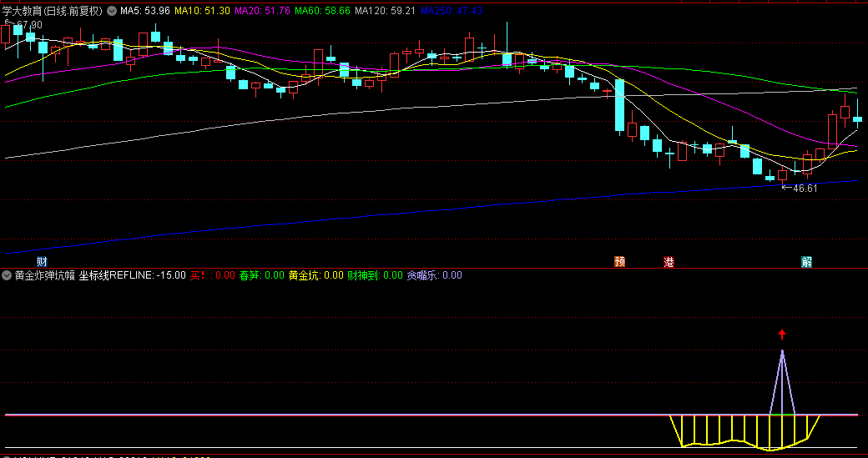Click the 买！: 0.00 indicator value
Image resolution: width=868 pixels, height=458 pixels.
[x=213, y=275]
